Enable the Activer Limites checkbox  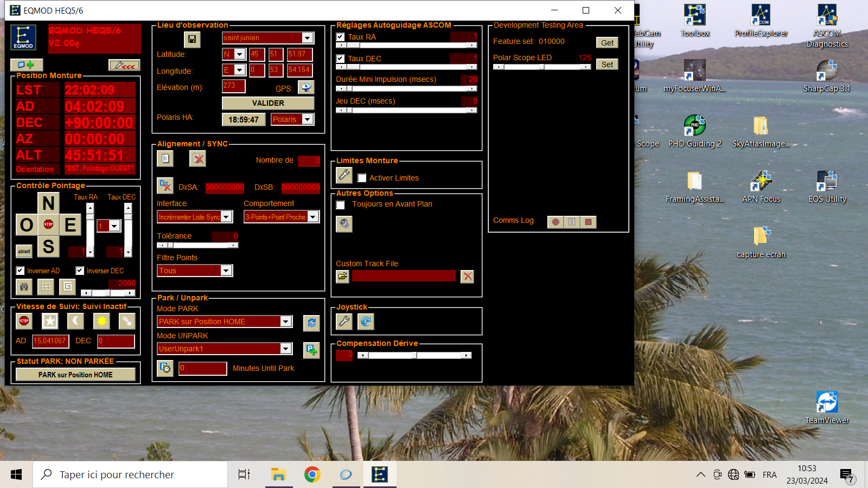tap(362, 178)
